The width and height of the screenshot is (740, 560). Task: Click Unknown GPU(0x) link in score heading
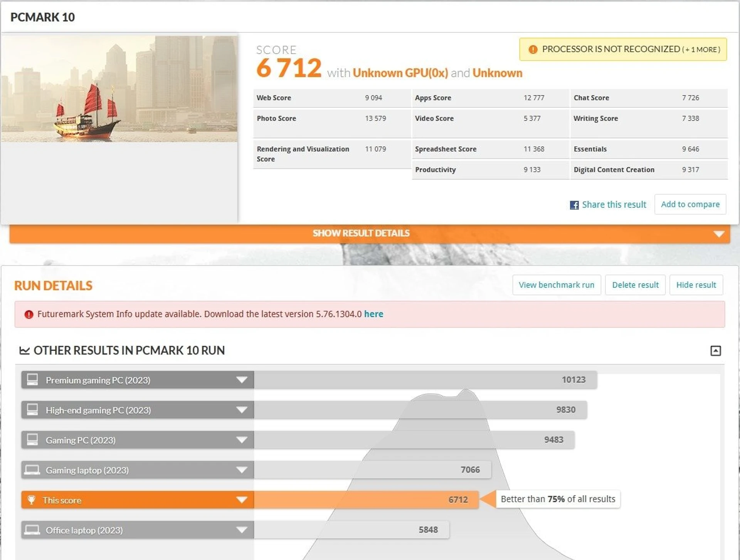click(400, 73)
